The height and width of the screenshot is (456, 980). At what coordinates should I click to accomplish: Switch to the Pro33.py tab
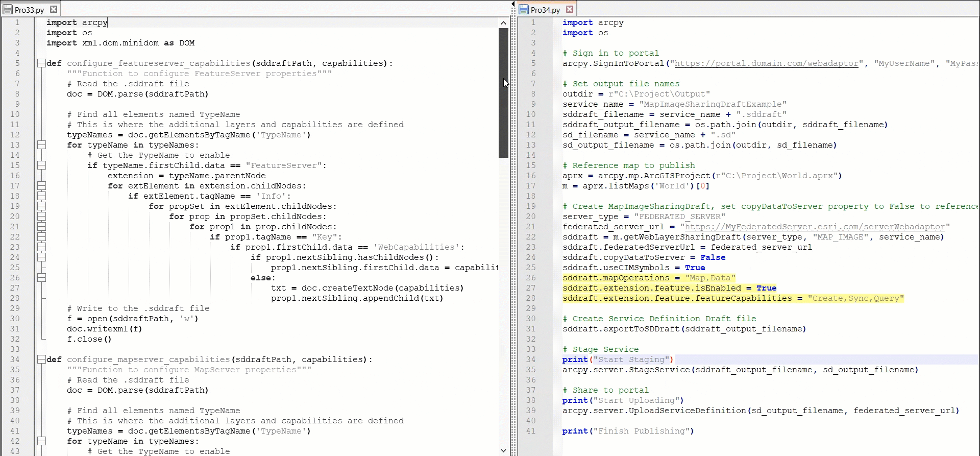coord(30,10)
